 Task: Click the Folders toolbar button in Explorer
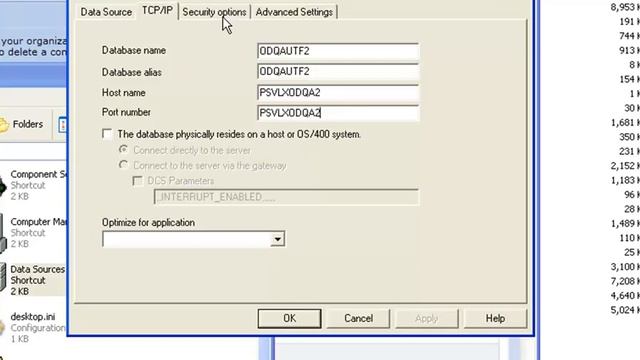coord(22,124)
